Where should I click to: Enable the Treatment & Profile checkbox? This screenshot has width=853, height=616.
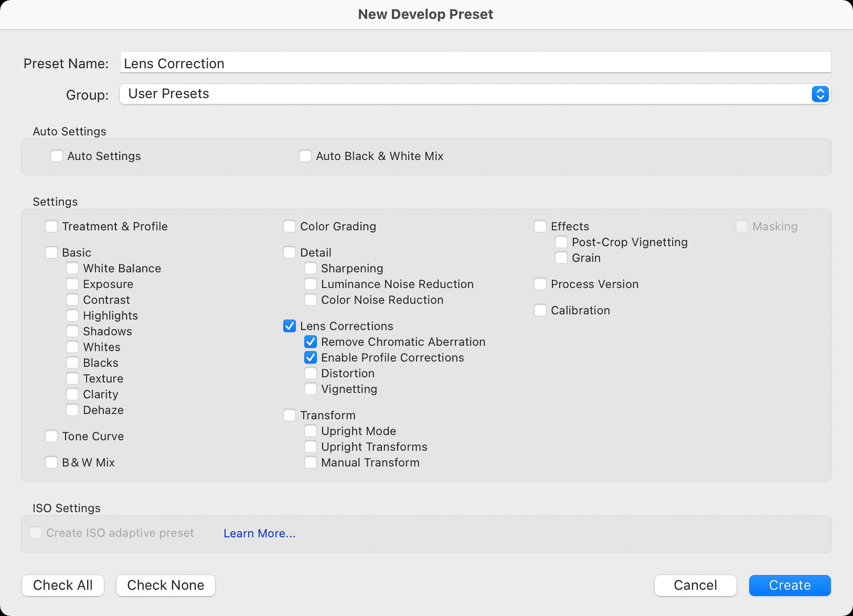pos(51,226)
